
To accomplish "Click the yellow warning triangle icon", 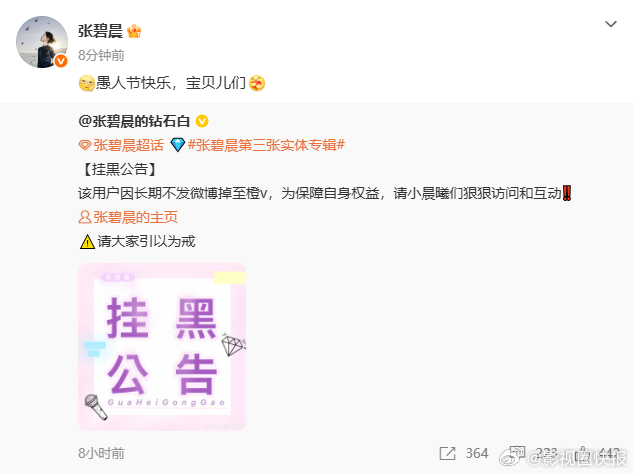I will (87, 241).
